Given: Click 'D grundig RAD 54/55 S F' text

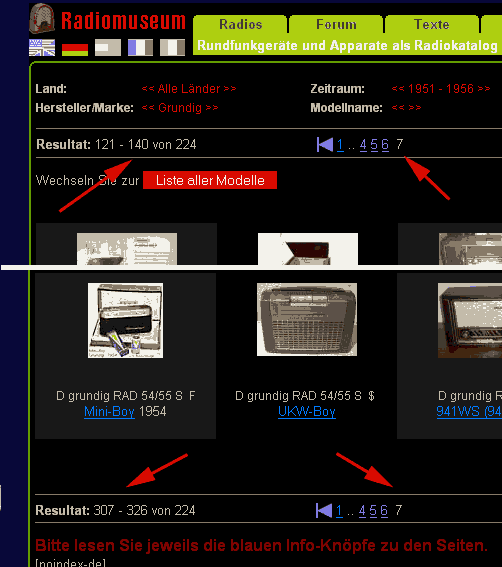Looking at the screenshot, I should pyautogui.click(x=126, y=396).
